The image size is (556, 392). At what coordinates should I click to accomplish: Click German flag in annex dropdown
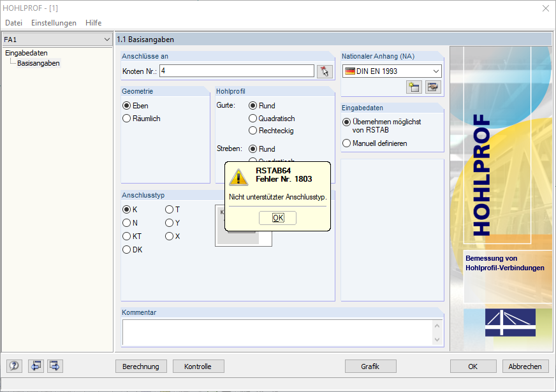pos(350,71)
